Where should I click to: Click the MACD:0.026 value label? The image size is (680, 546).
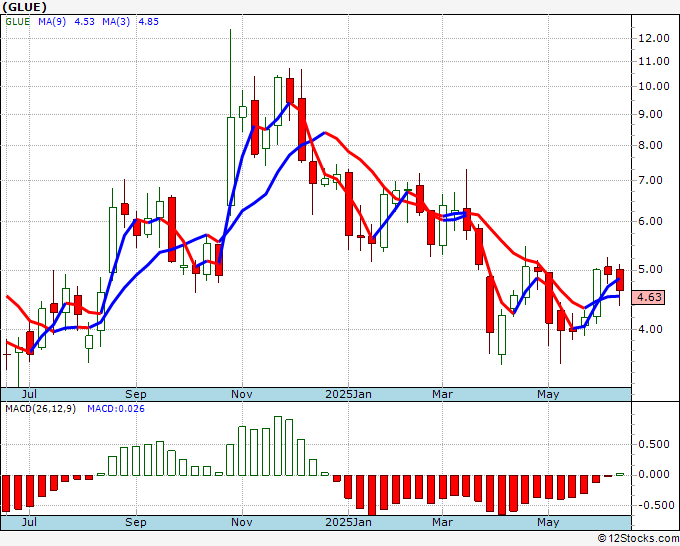[116, 409]
